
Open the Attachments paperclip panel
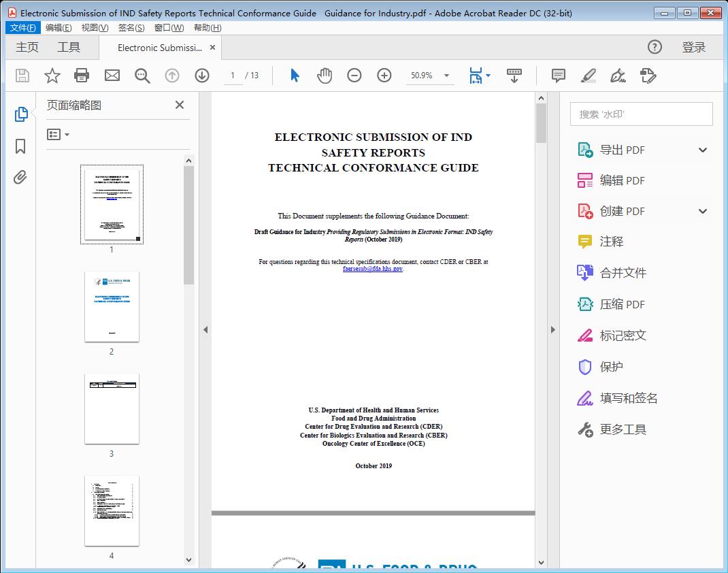pos(20,177)
